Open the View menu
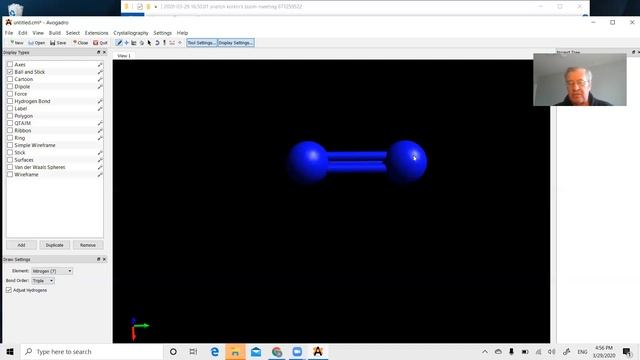 (x=38, y=33)
